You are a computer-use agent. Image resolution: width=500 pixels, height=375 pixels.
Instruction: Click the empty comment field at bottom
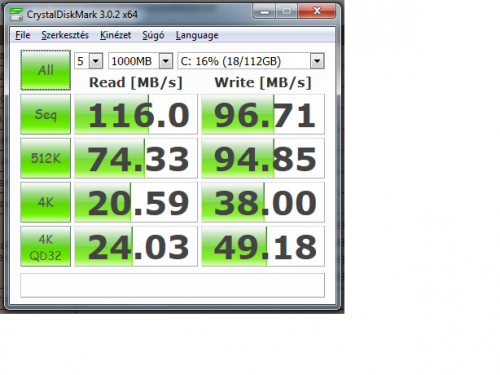[x=172, y=285]
